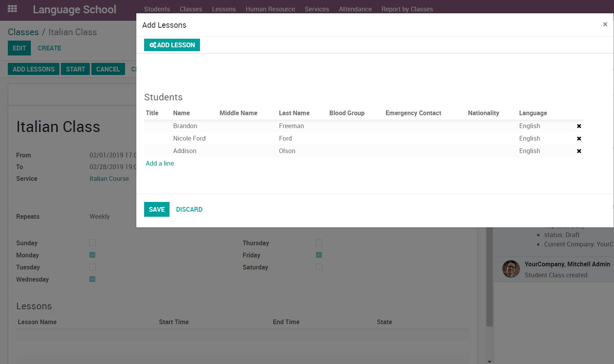
Task: Remove Brandon Freeman row with delete icon
Action: coord(579,126)
